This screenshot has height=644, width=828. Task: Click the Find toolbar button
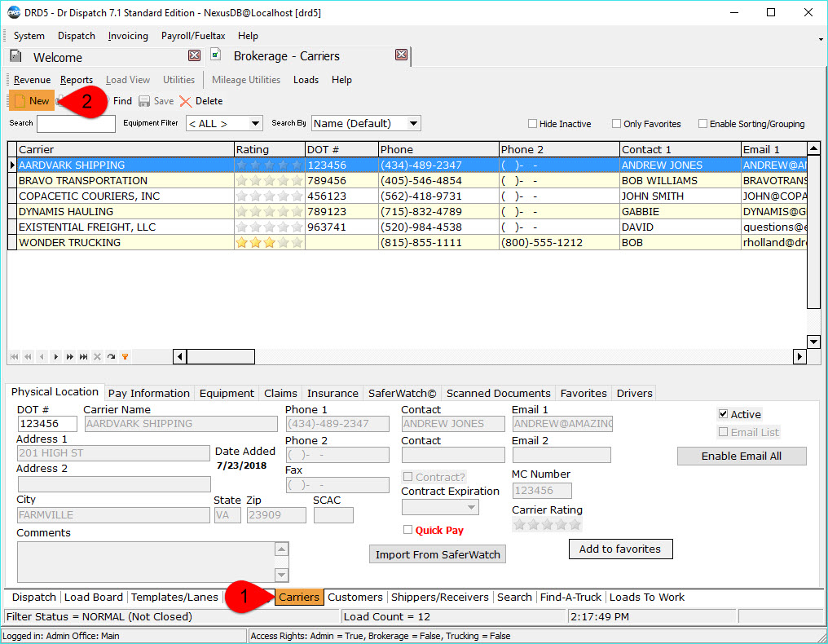[x=122, y=101]
